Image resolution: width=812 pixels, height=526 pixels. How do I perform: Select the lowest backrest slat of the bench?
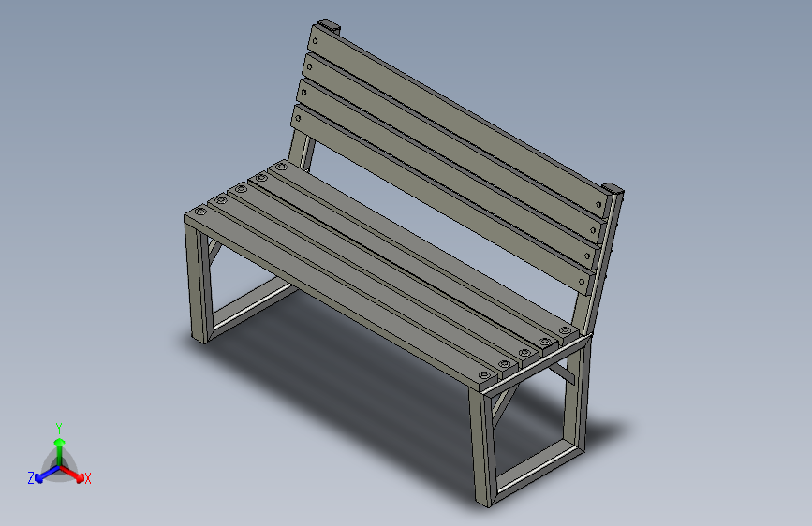coord(443,200)
